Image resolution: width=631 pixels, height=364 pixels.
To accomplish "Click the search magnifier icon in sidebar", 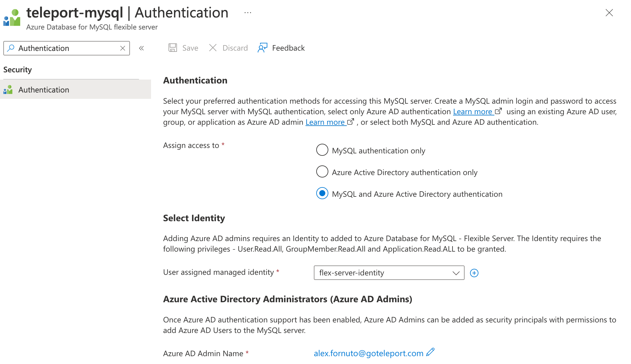I will pos(11,48).
